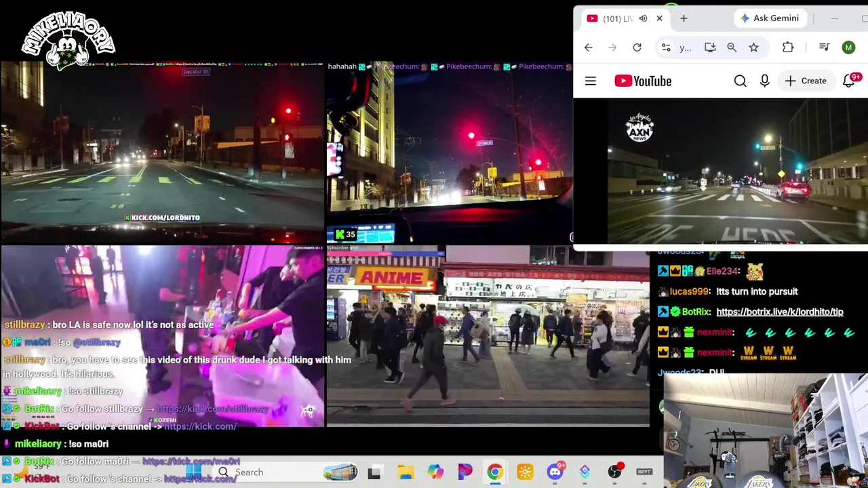Open YouTube notifications bell

pyautogui.click(x=848, y=81)
